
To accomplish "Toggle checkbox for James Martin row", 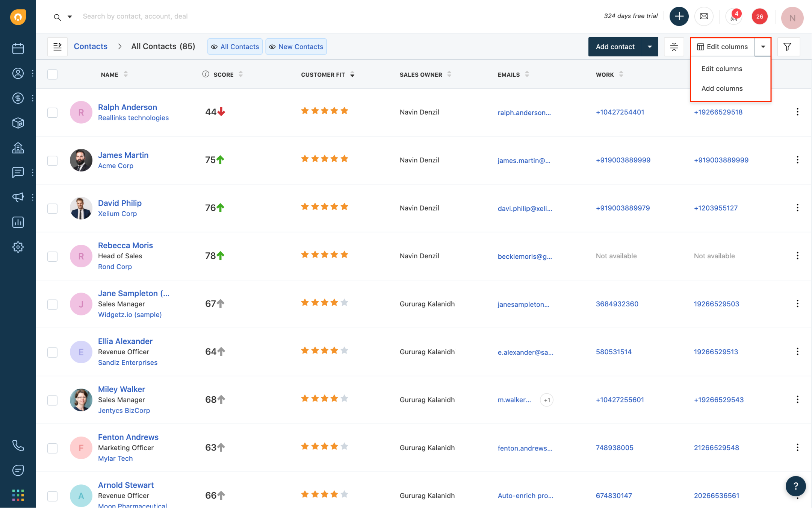I will [52, 160].
